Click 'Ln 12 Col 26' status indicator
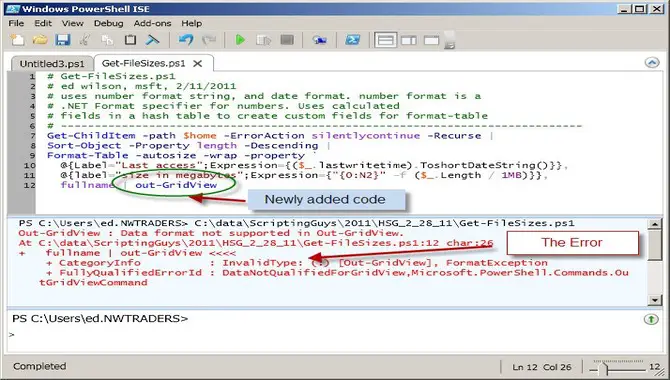670x380 pixels. 542,367
